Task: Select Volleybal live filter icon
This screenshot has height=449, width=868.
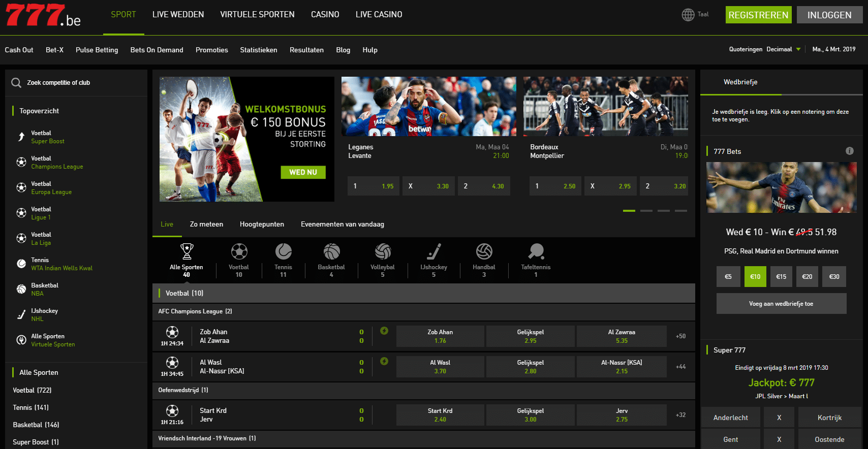Action: click(x=383, y=251)
